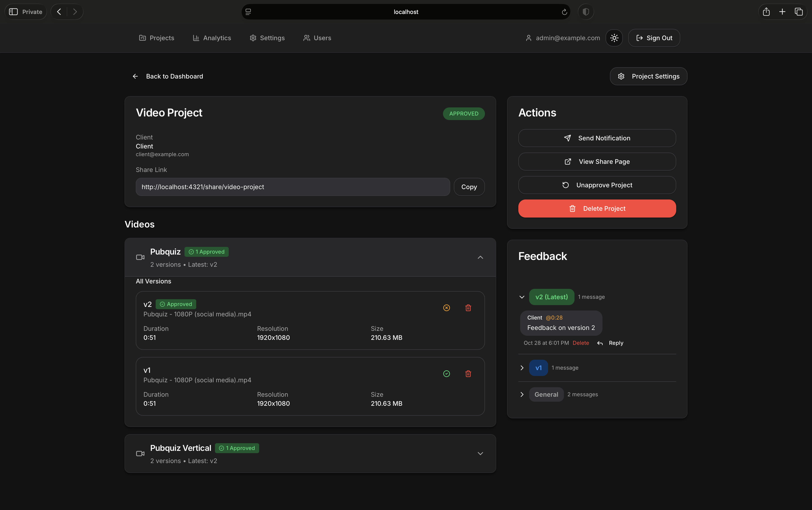Show browser tab overview icon
The height and width of the screenshot is (510, 812).
tap(798, 12)
